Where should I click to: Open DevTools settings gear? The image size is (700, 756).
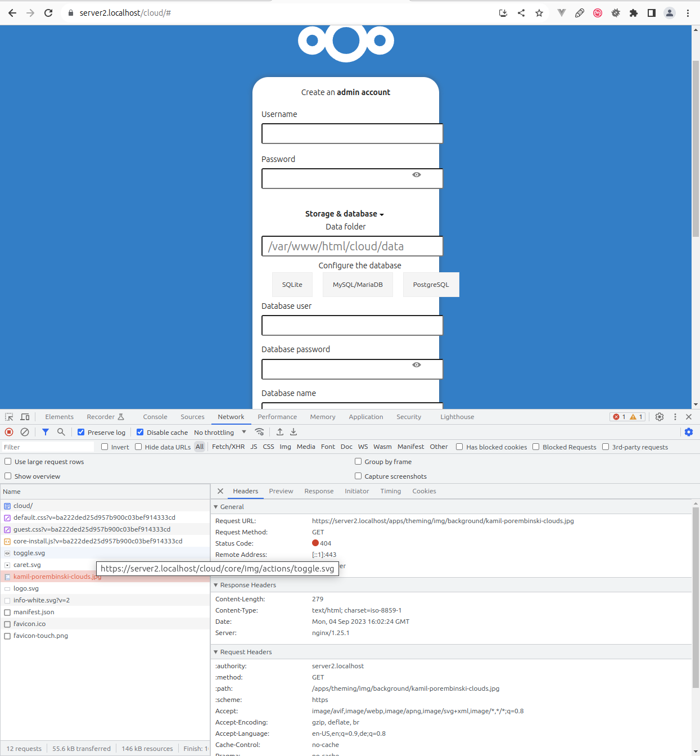(x=659, y=416)
